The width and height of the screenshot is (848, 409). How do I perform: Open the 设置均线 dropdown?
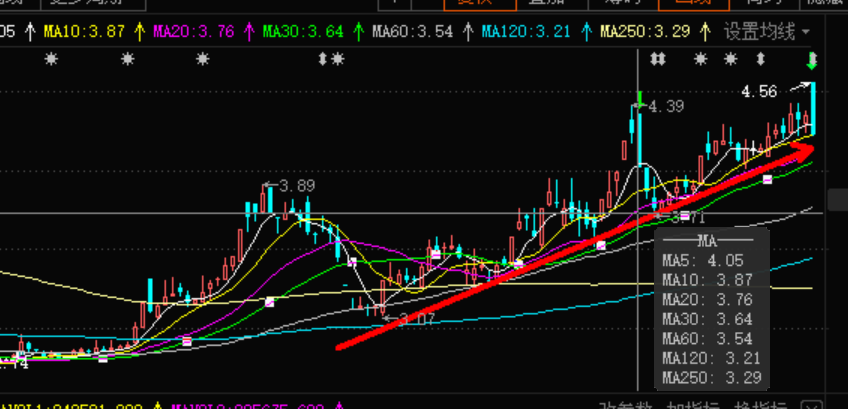(765, 32)
